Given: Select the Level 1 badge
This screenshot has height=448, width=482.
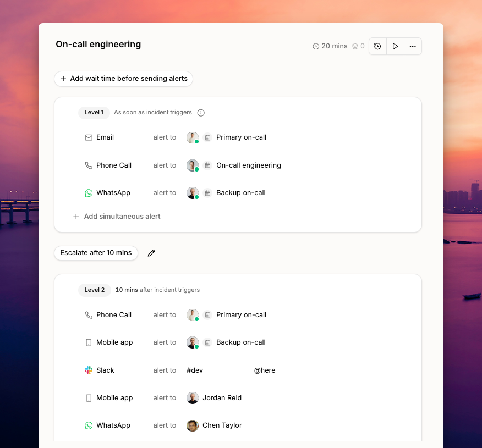Looking at the screenshot, I should pyautogui.click(x=94, y=112).
